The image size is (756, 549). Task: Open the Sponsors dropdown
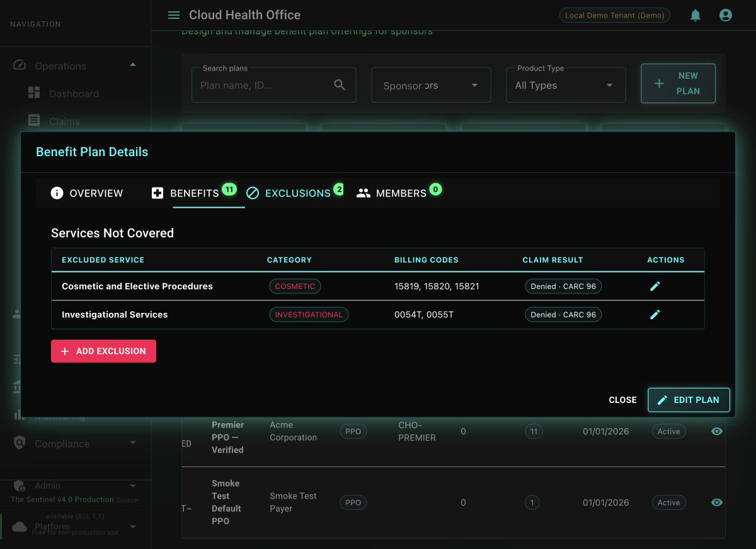coord(431,85)
